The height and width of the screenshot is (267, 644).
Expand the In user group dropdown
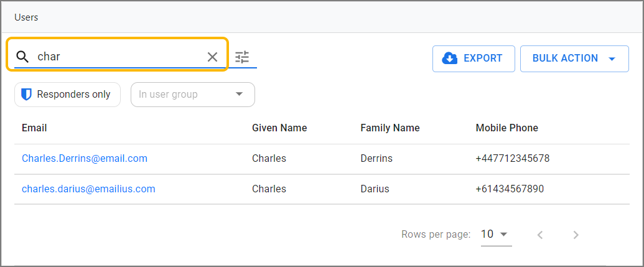click(x=193, y=95)
